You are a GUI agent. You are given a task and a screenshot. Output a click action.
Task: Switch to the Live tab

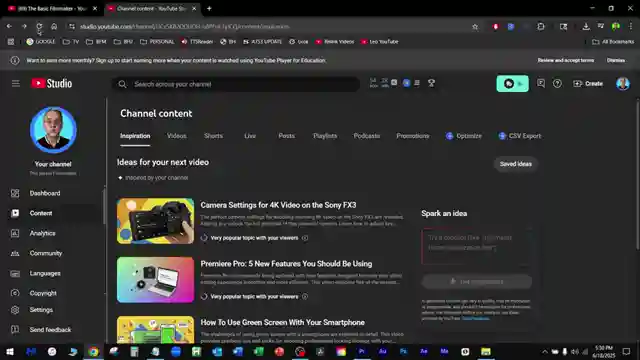pyautogui.click(x=250, y=136)
